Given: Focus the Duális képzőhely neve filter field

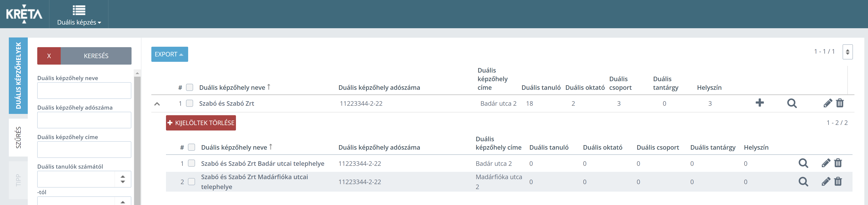Looking at the screenshot, I should point(84,91).
